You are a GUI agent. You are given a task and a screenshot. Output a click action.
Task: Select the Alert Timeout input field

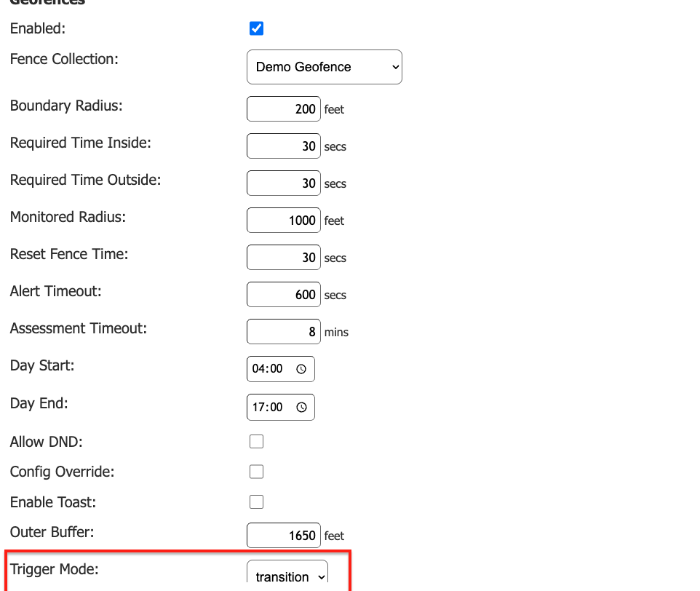tap(284, 294)
